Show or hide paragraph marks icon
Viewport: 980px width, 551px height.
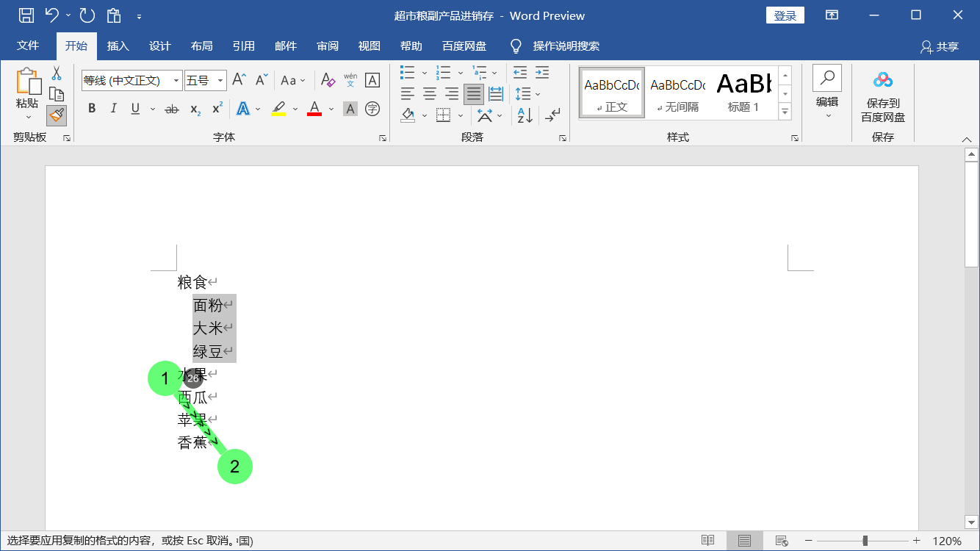(552, 115)
